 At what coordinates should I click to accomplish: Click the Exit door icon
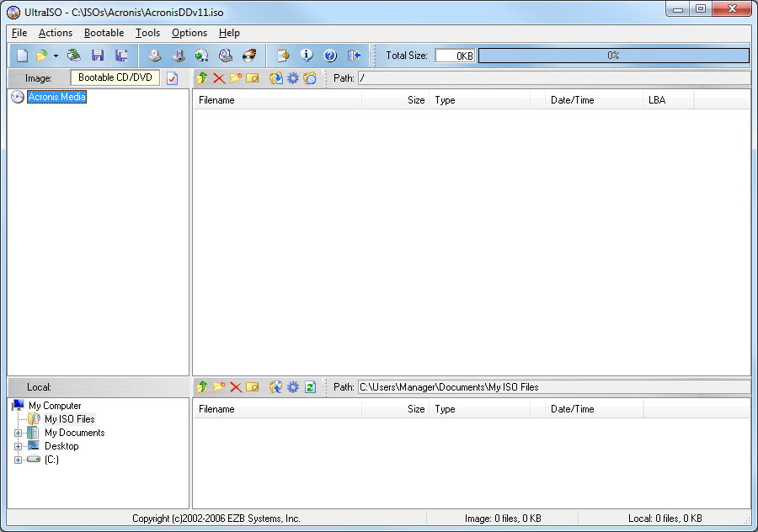(x=354, y=56)
